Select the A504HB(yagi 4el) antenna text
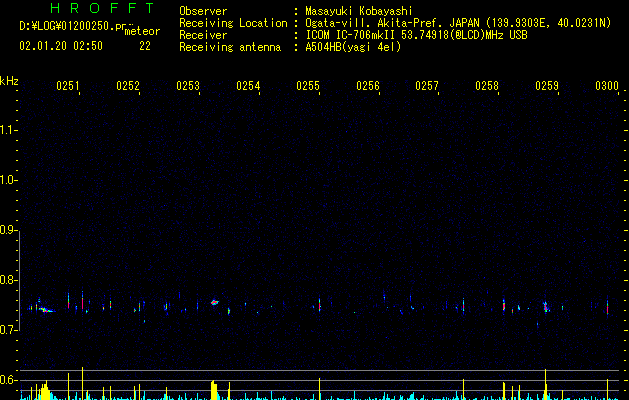This screenshot has width=629, height=400. point(353,47)
